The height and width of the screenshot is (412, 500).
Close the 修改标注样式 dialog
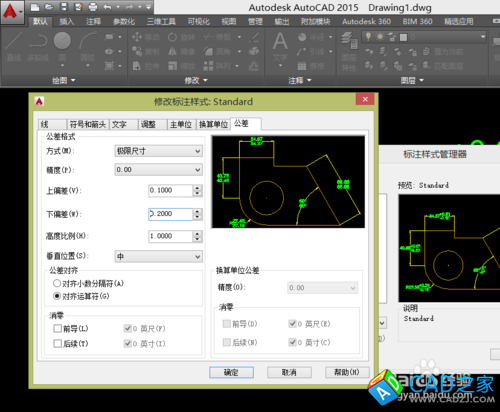(365, 99)
